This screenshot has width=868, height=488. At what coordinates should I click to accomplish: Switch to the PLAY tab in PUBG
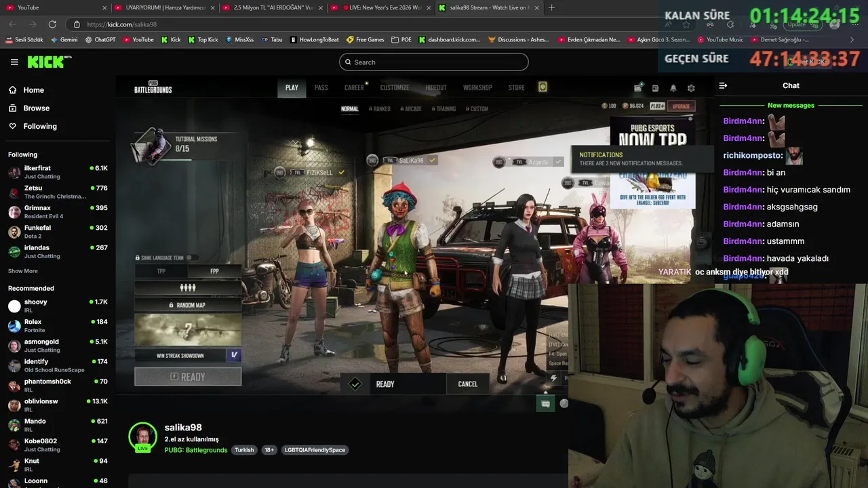pyautogui.click(x=292, y=87)
